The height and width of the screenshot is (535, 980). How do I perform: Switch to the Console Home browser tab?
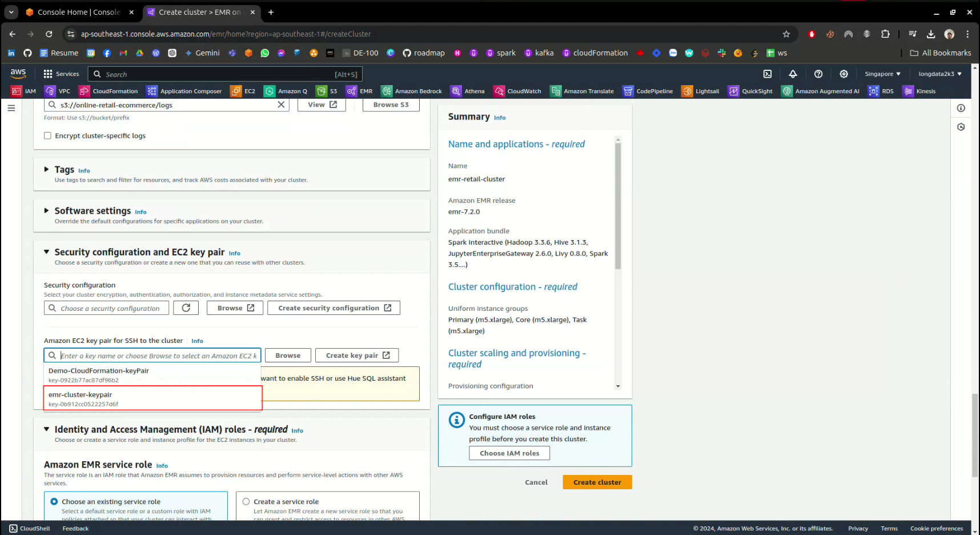(79, 12)
